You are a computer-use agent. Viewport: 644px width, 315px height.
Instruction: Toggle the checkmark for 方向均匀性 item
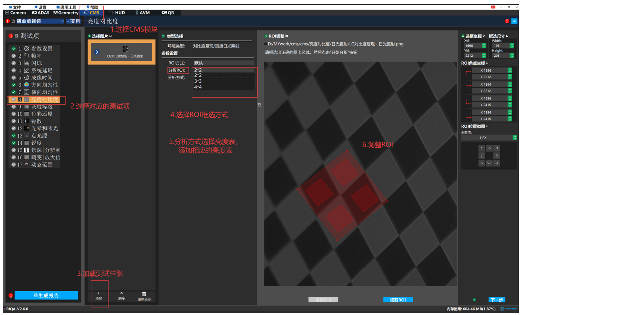tap(14, 85)
